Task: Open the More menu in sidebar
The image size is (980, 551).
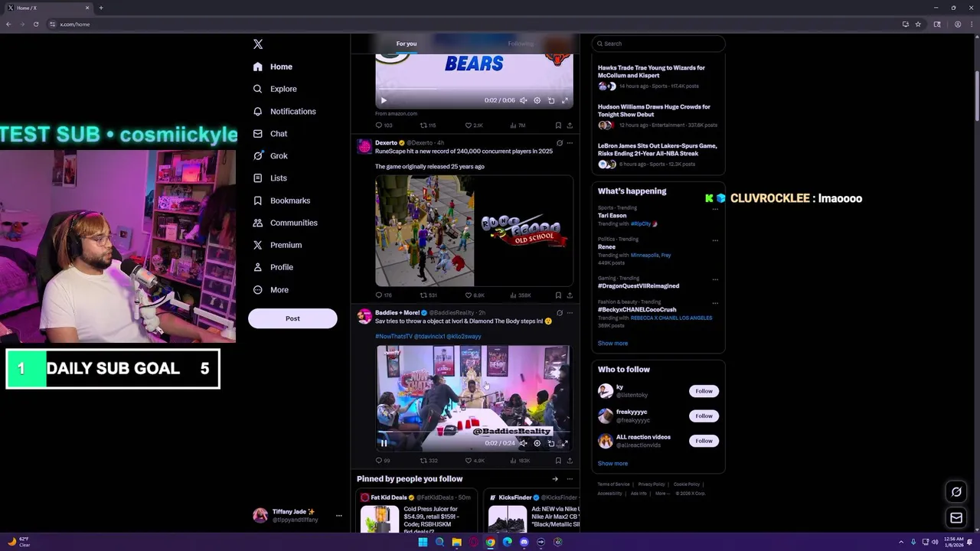Action: point(270,290)
